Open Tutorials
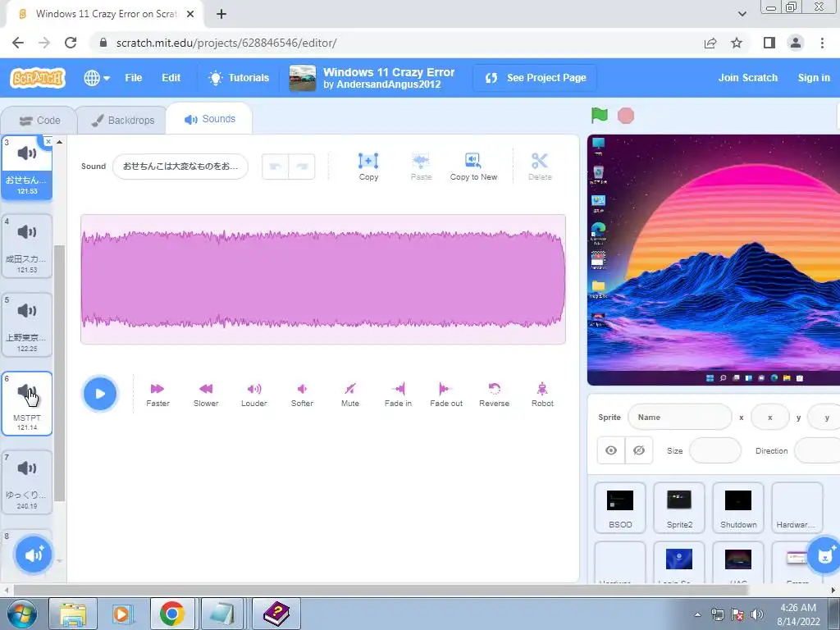The image size is (840, 630). [239, 78]
